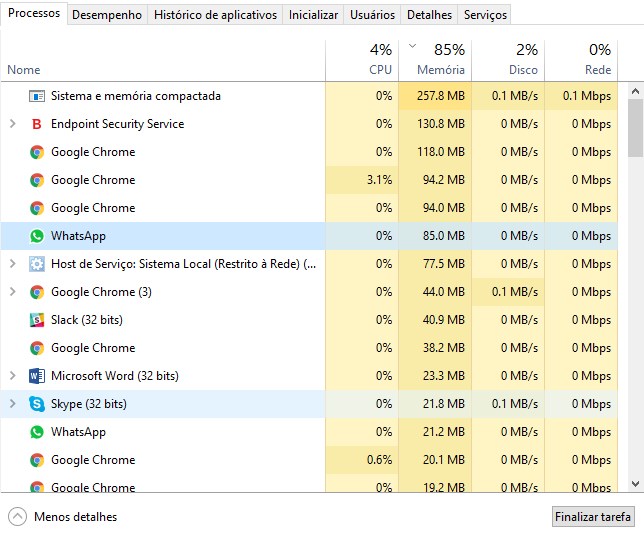Click the sort arrow above Memória column
Viewport: 644px width, 541px height.
(413, 46)
